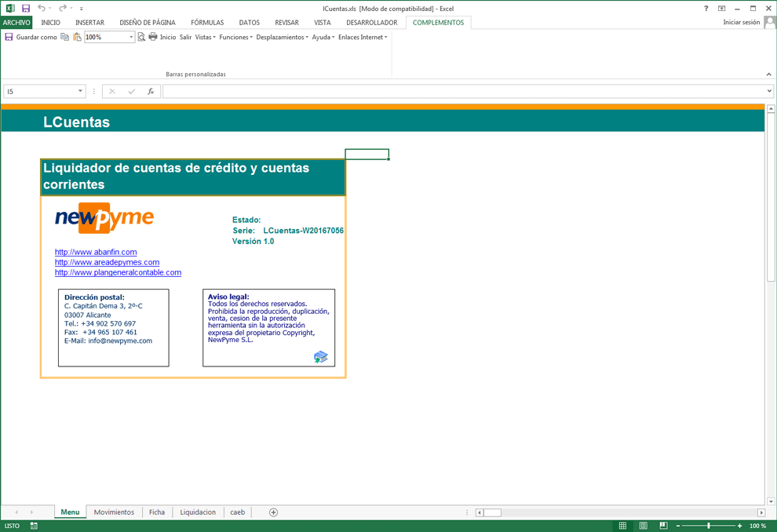Select Normal view in status bar

click(x=623, y=526)
